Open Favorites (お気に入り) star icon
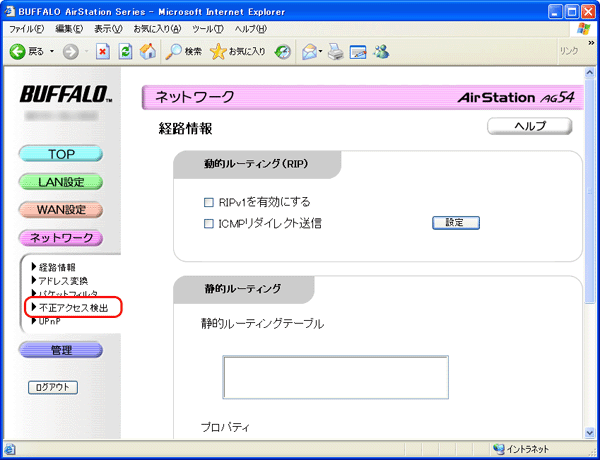This screenshot has height=460, width=600. click(219, 51)
